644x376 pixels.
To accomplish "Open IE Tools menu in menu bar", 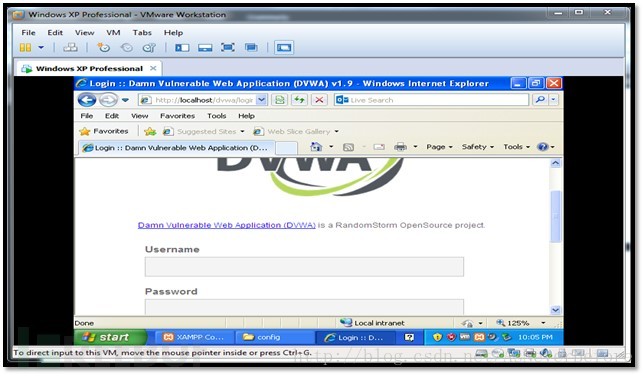I will [216, 116].
